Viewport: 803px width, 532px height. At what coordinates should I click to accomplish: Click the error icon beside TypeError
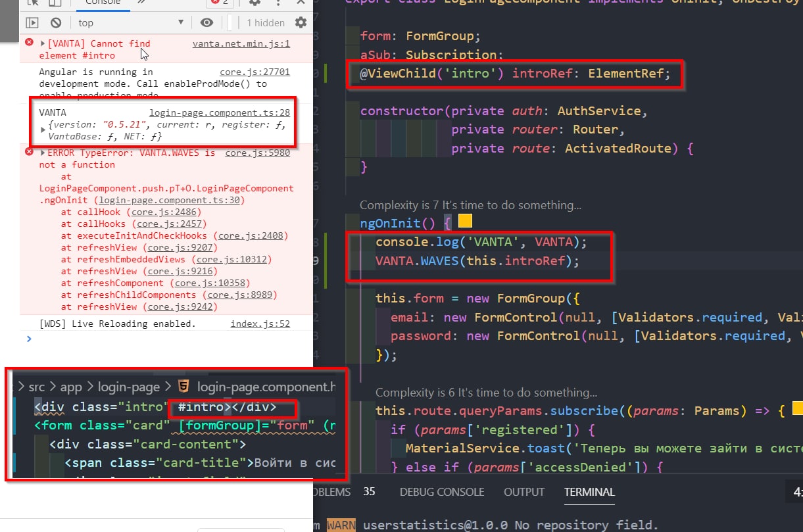29,152
